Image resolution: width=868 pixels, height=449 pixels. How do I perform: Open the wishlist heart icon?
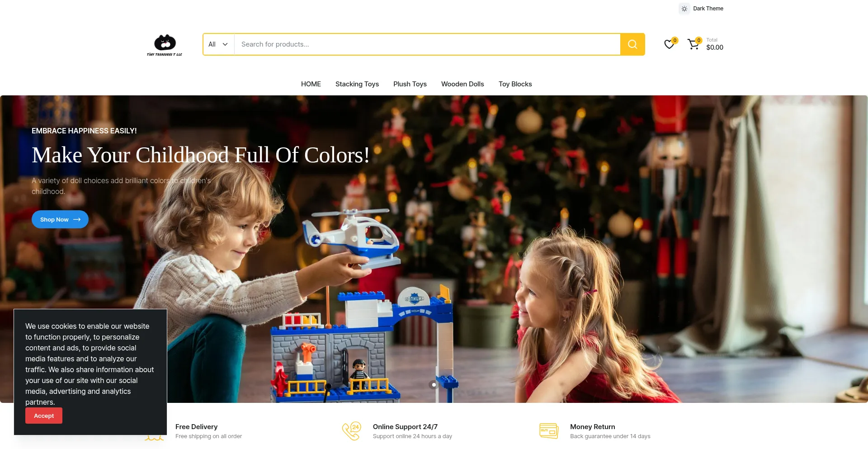pos(669,44)
